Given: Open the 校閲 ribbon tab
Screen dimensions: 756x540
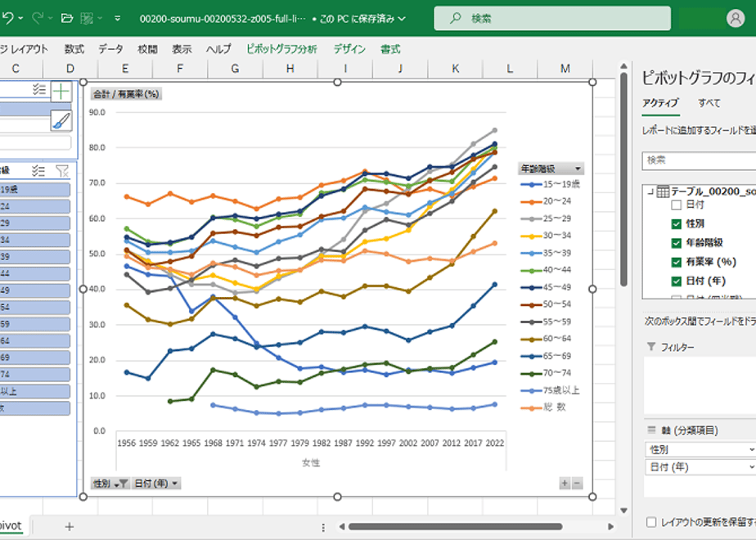Looking at the screenshot, I should 147,49.
